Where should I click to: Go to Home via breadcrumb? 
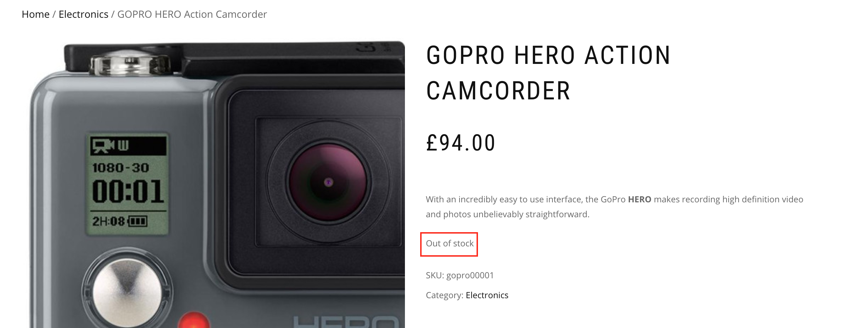point(35,14)
